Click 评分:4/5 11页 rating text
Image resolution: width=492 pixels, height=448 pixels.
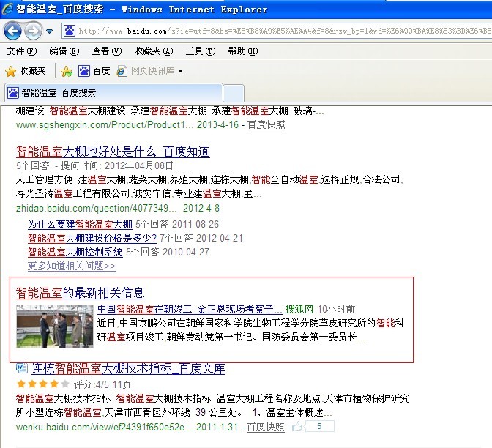[102, 384]
